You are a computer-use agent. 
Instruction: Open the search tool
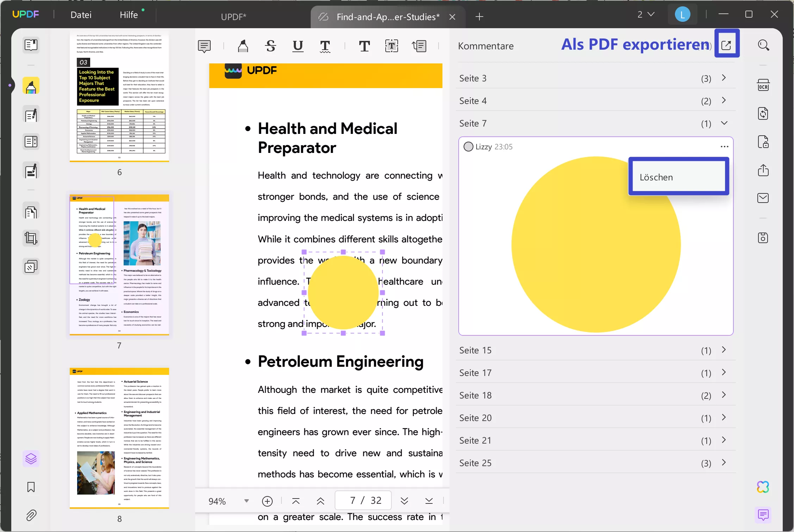pos(764,45)
